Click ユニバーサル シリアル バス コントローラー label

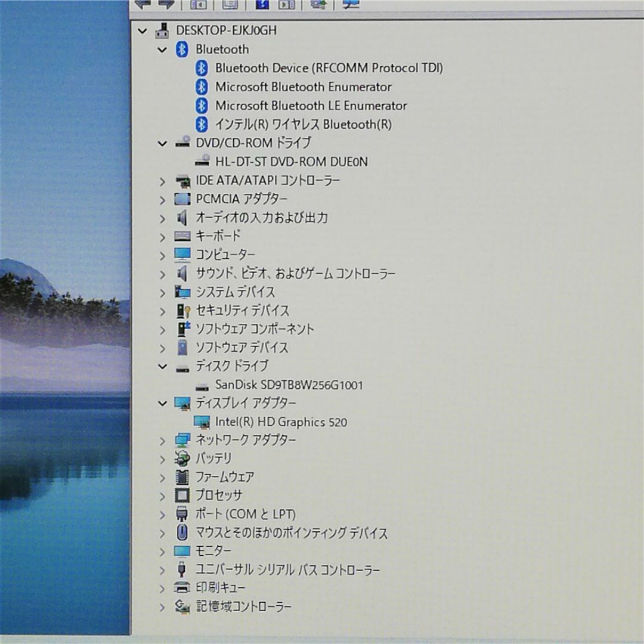pyautogui.click(x=287, y=569)
